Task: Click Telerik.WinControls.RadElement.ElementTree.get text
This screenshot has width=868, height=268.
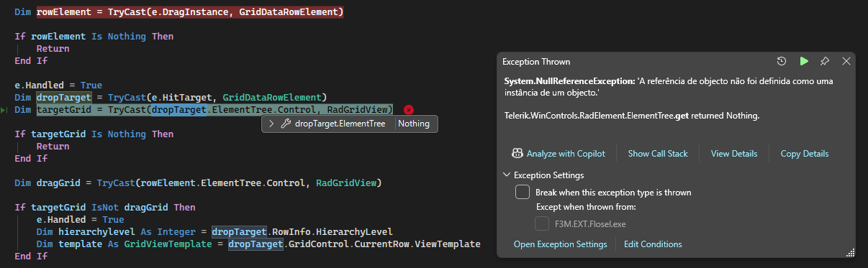Action: tap(597, 115)
